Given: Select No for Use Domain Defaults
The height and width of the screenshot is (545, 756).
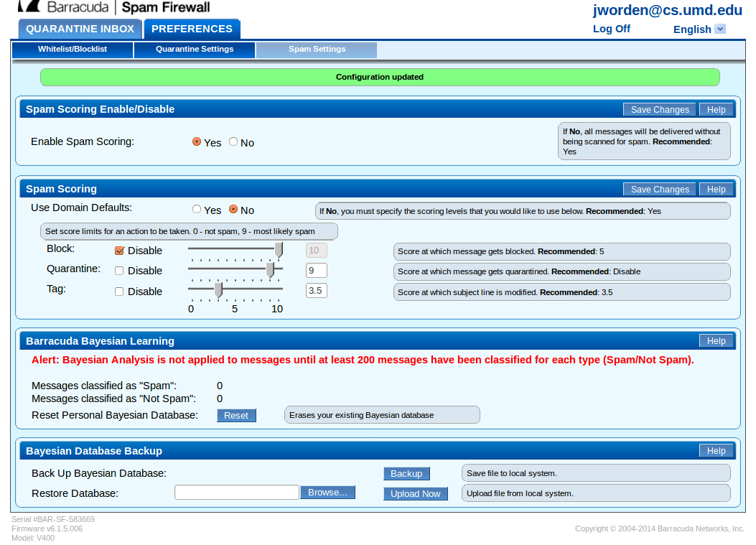Looking at the screenshot, I should click(233, 209).
